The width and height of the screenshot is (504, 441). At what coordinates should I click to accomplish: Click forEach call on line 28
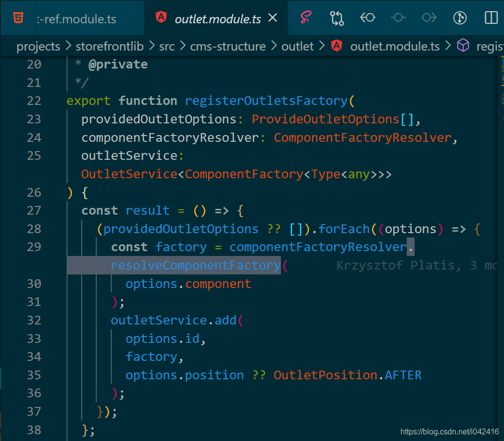pos(344,229)
